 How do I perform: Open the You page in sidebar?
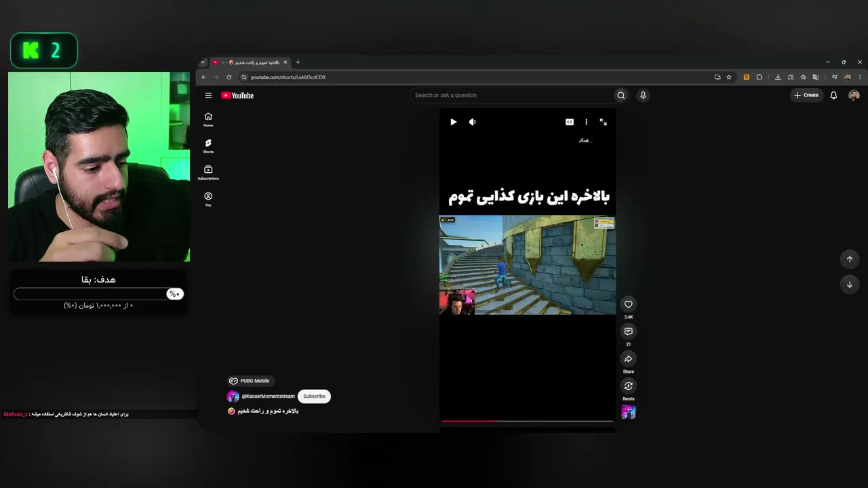[208, 199]
